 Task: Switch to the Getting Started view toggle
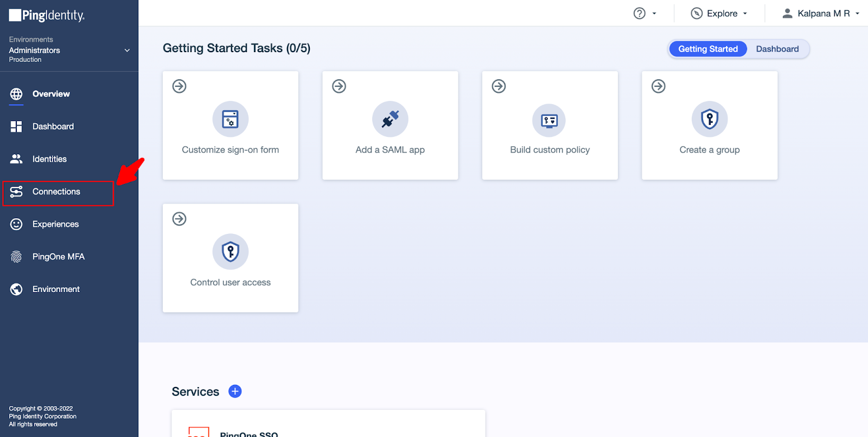(707, 49)
